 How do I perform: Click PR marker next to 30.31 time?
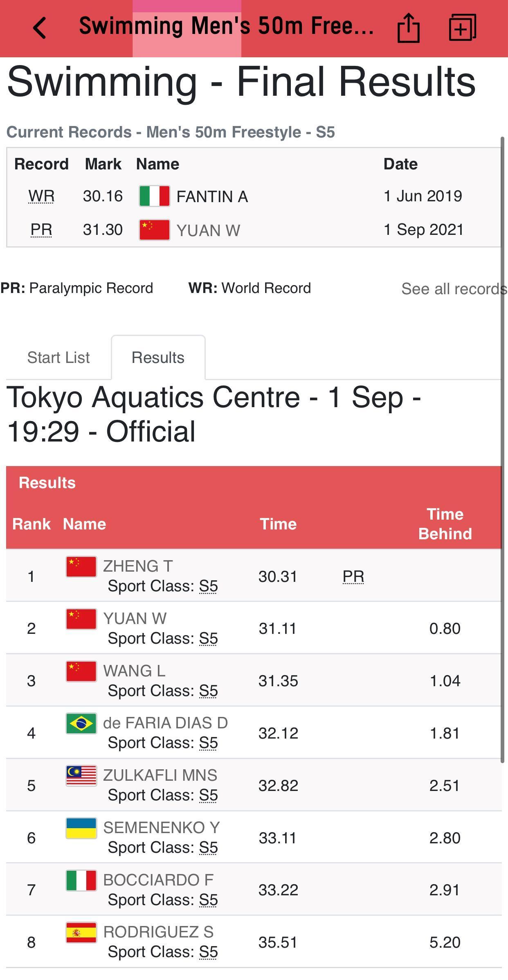pyautogui.click(x=353, y=577)
